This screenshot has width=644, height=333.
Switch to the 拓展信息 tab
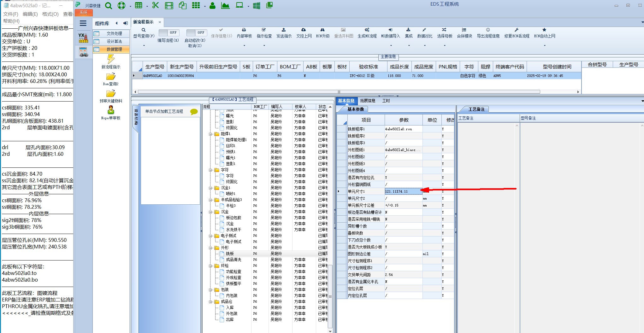point(368,101)
